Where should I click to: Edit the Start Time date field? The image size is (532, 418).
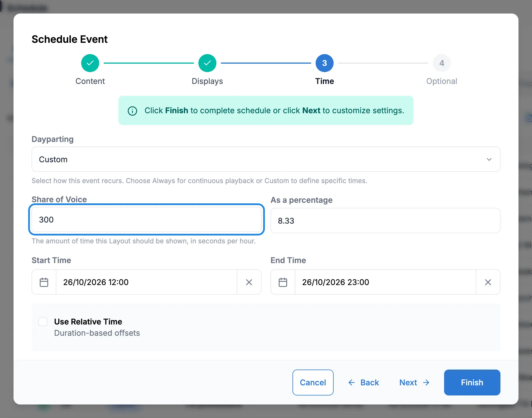pos(147,282)
